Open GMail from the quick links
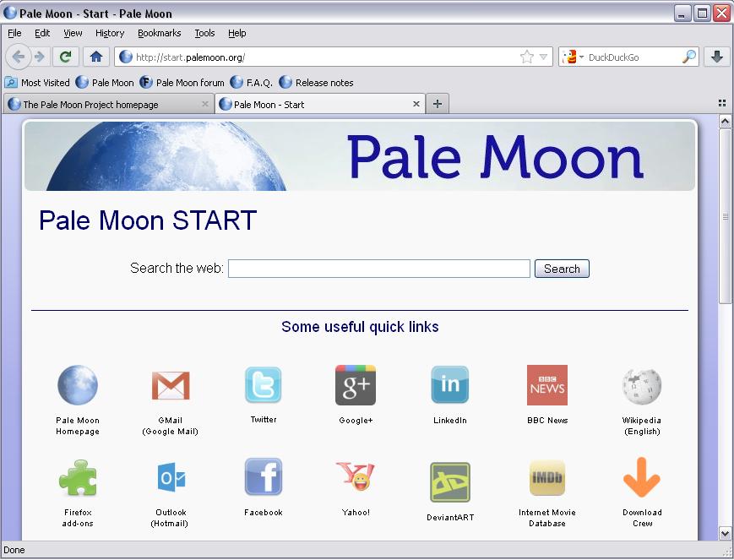 tap(170, 385)
